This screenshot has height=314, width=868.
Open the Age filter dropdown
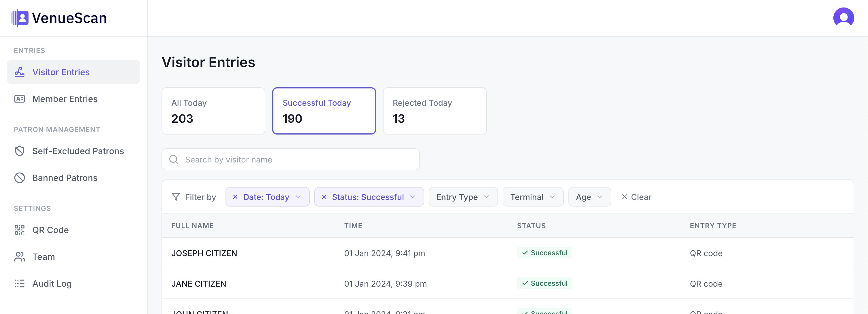(x=589, y=197)
